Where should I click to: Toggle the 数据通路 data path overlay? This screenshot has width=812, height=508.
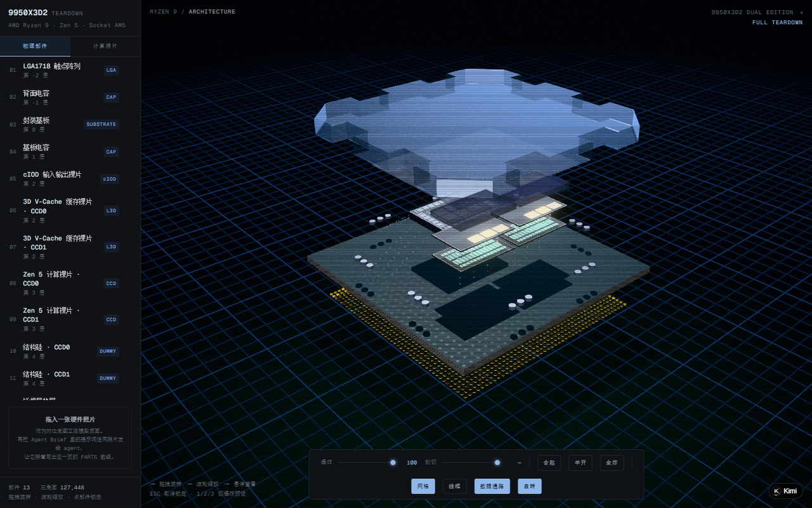[492, 486]
